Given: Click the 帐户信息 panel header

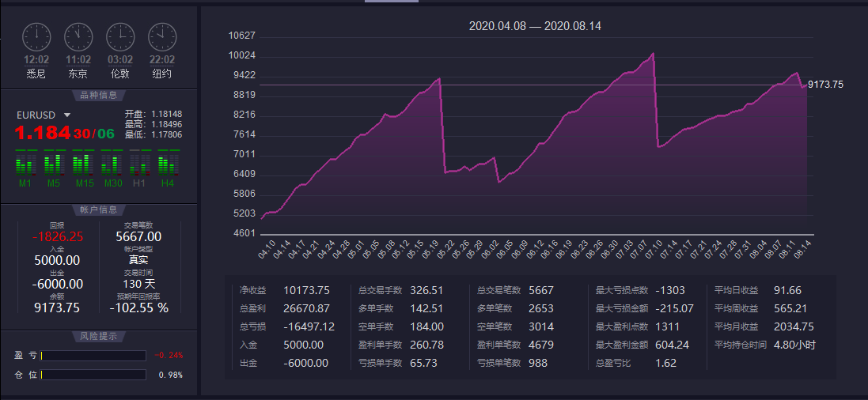Looking at the screenshot, I should click(99, 209).
